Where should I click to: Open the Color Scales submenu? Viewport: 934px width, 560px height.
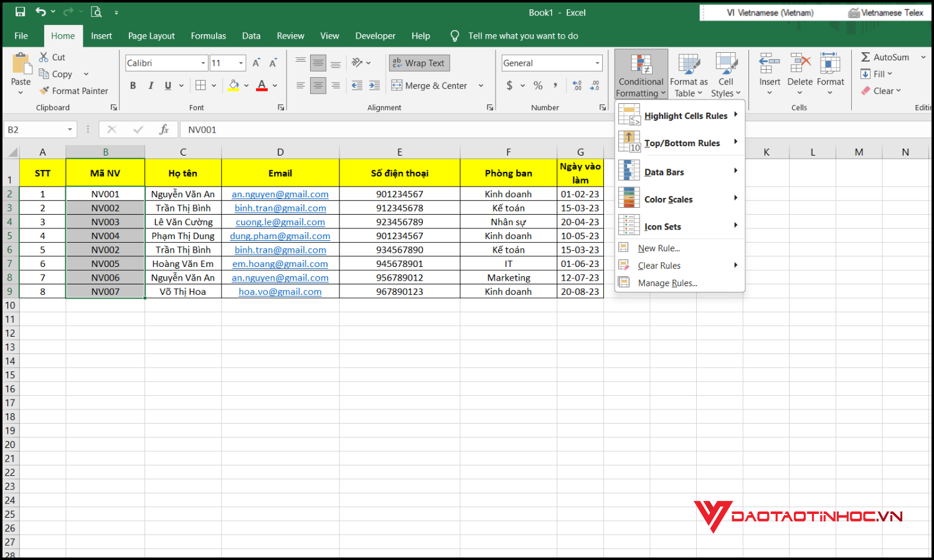click(679, 200)
